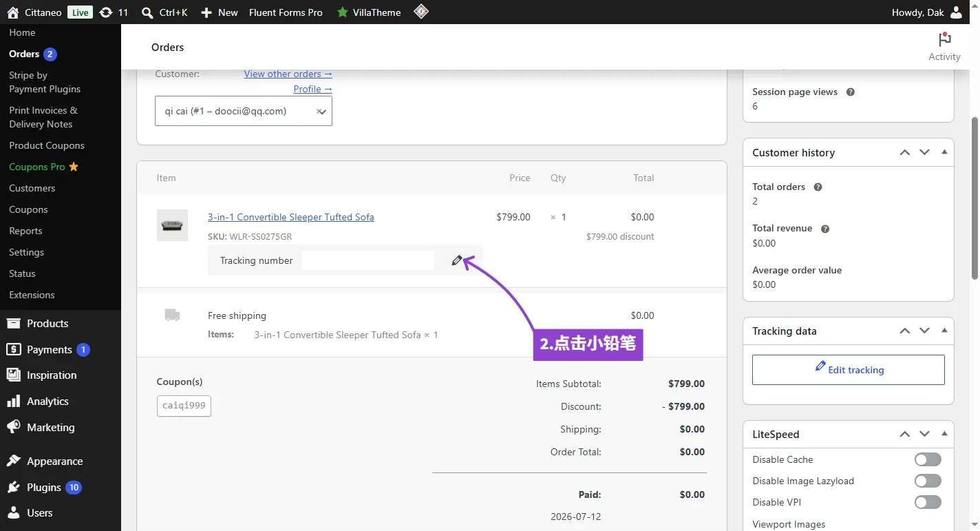Click the diamond icon in admin bar

(421, 12)
